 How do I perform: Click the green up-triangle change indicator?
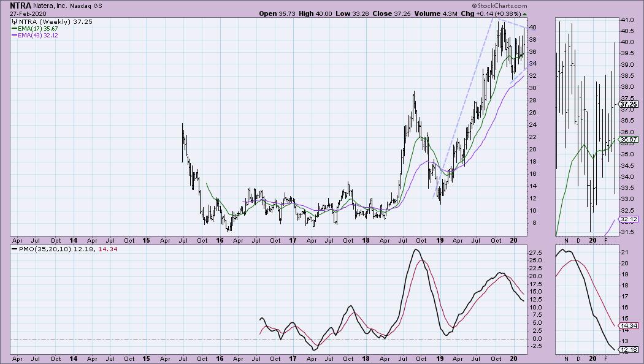(524, 14)
